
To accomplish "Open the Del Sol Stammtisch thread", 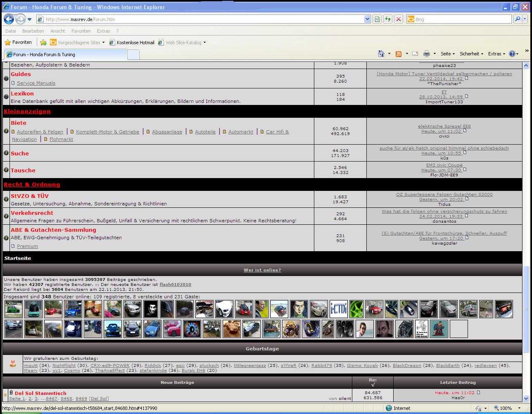I will tap(40, 393).
